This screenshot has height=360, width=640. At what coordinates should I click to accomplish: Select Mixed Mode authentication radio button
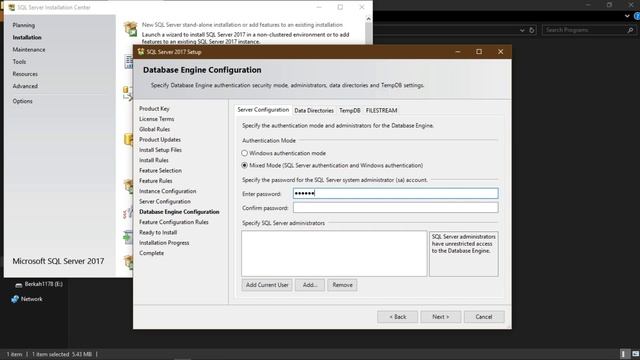pyautogui.click(x=244, y=165)
